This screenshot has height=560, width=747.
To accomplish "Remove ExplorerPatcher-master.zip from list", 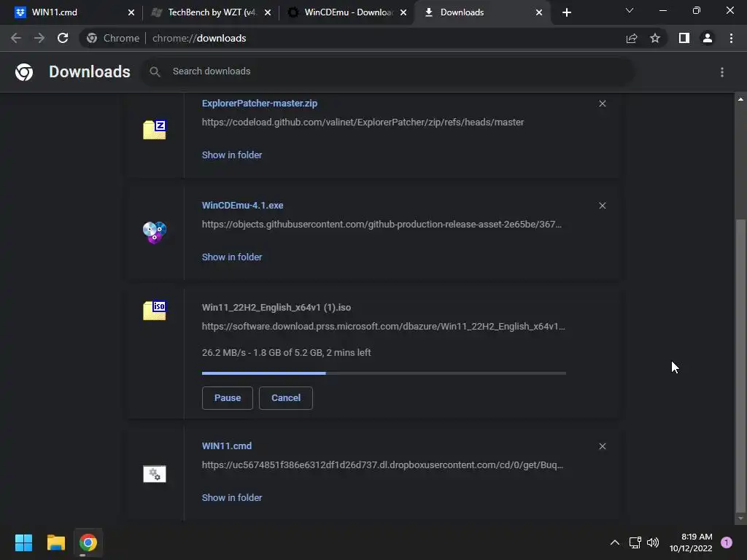I will (x=602, y=104).
